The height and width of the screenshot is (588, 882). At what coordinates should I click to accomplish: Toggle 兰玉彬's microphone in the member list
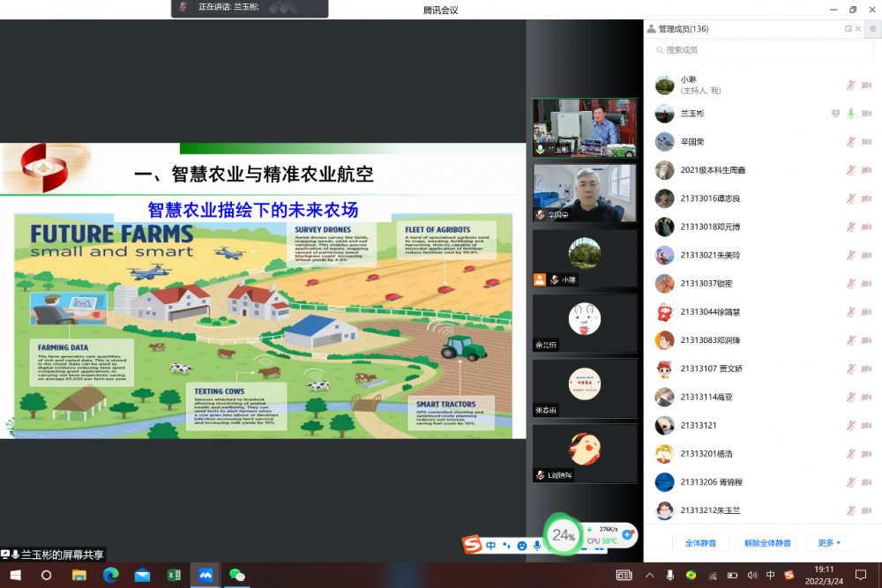[851, 114]
